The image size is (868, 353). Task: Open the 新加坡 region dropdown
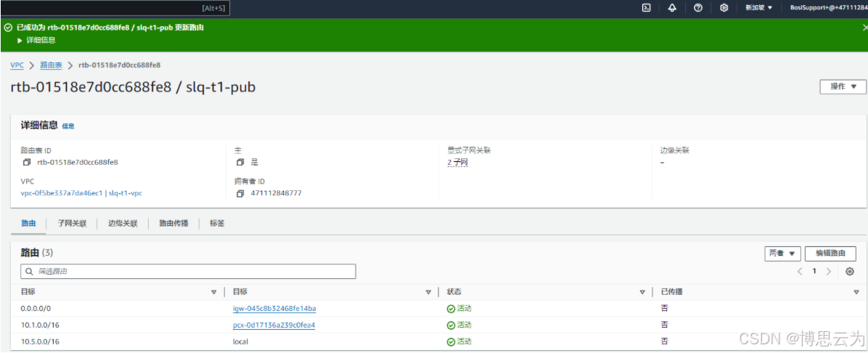(x=758, y=8)
